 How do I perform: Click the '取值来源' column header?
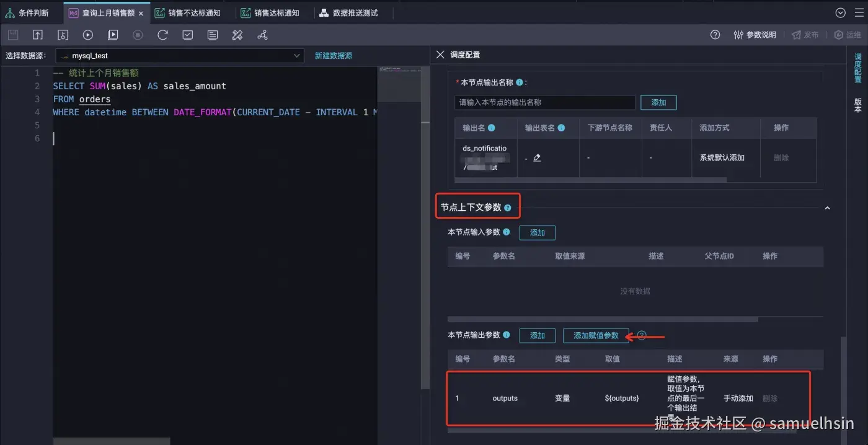(570, 256)
